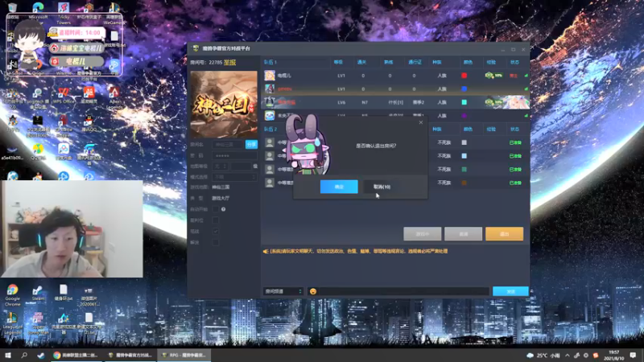Open the Microsoft Edge desktop shortcut
Viewport: 644px width, 362px height.
point(38,11)
